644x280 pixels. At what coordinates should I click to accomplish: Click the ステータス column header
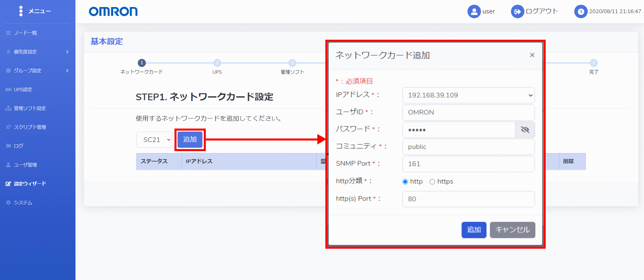pos(159,162)
